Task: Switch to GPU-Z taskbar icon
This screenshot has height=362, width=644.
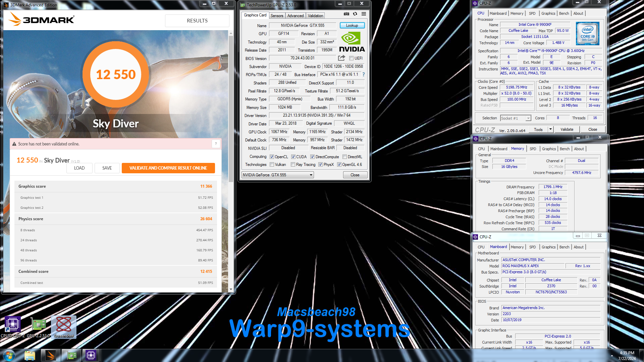Action: click(x=71, y=355)
